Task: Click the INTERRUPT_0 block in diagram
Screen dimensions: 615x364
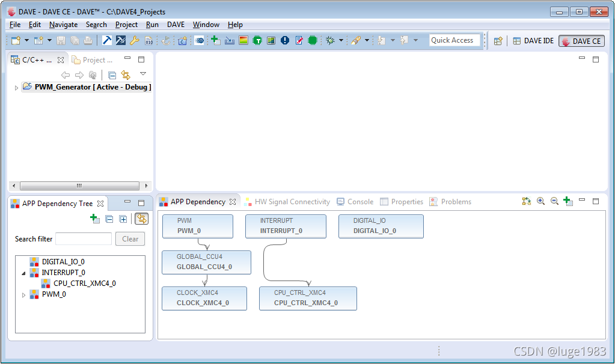Action: [x=286, y=226]
